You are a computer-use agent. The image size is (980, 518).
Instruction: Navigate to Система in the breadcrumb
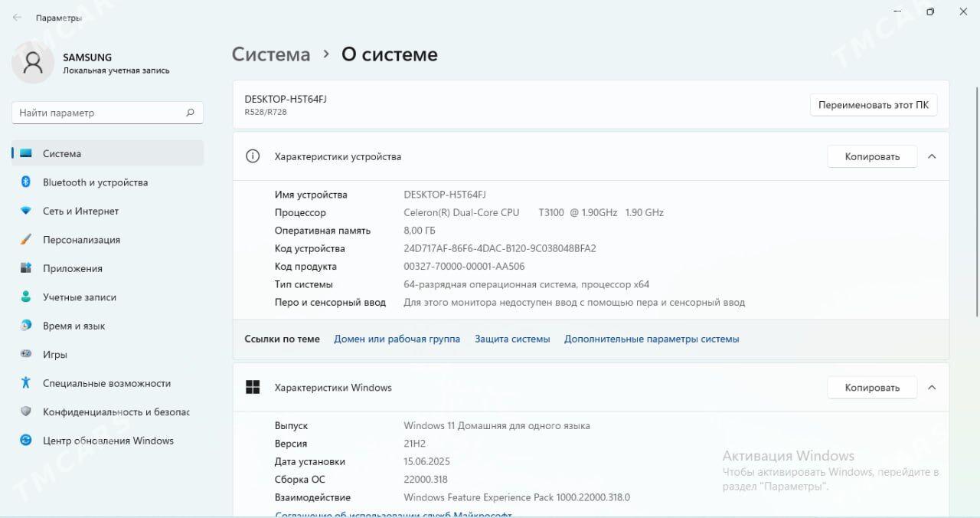271,54
